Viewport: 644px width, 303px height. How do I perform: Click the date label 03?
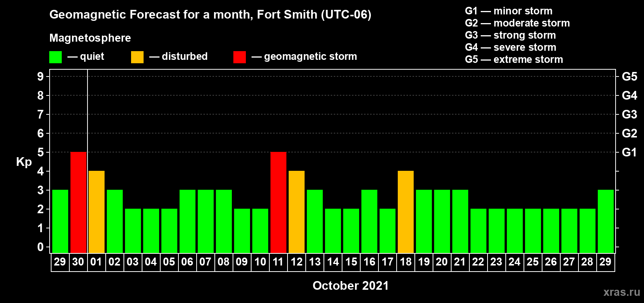133,262
